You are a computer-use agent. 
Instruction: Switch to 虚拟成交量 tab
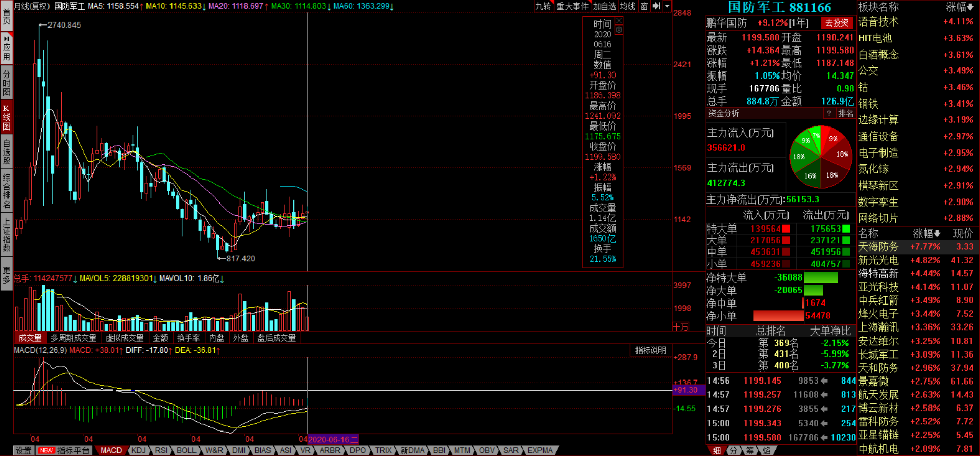tap(125, 338)
